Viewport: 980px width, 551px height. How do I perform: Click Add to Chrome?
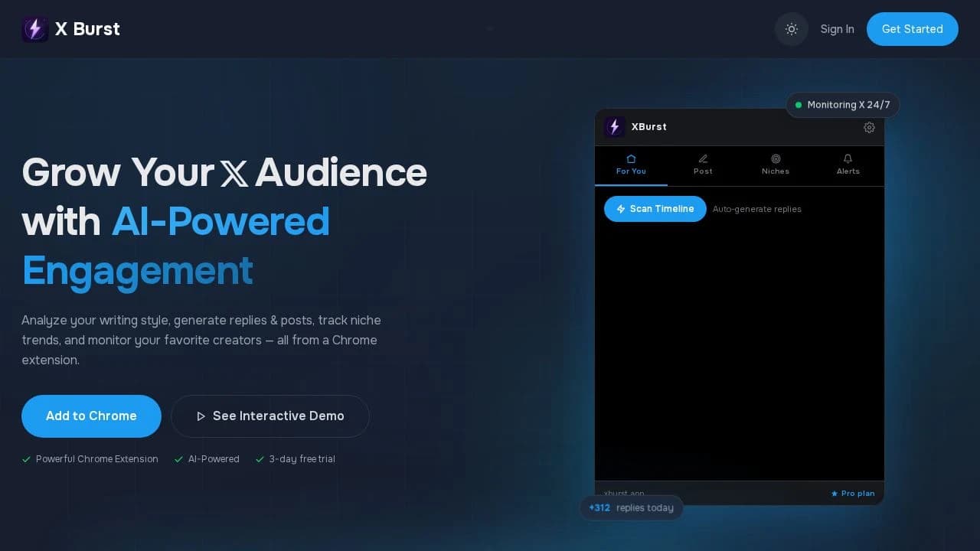click(x=91, y=416)
